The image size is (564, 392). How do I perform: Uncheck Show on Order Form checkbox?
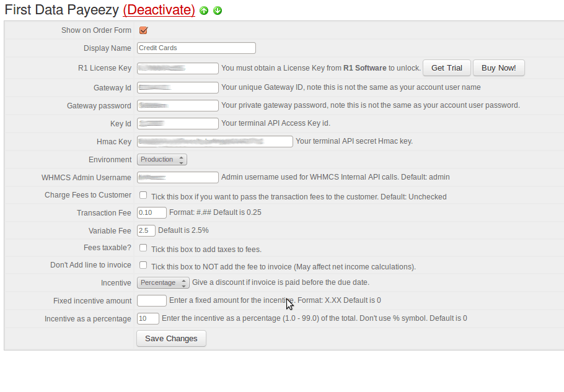(x=143, y=30)
